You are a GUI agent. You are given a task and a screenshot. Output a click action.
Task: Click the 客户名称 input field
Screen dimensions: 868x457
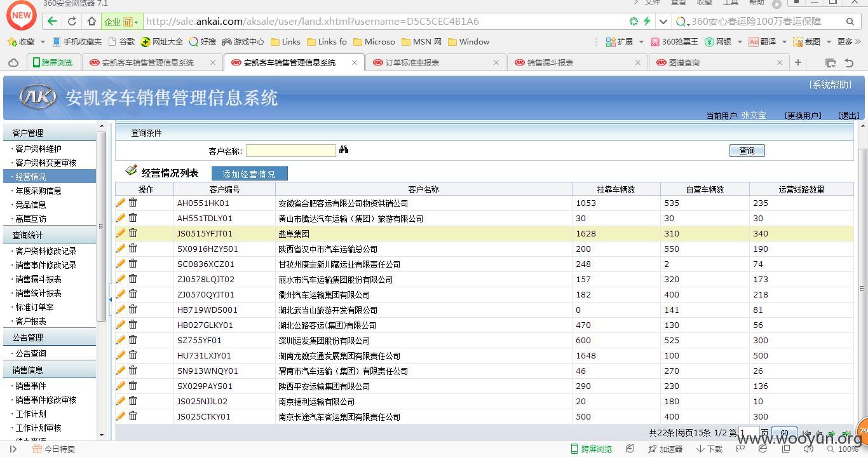[x=290, y=151]
